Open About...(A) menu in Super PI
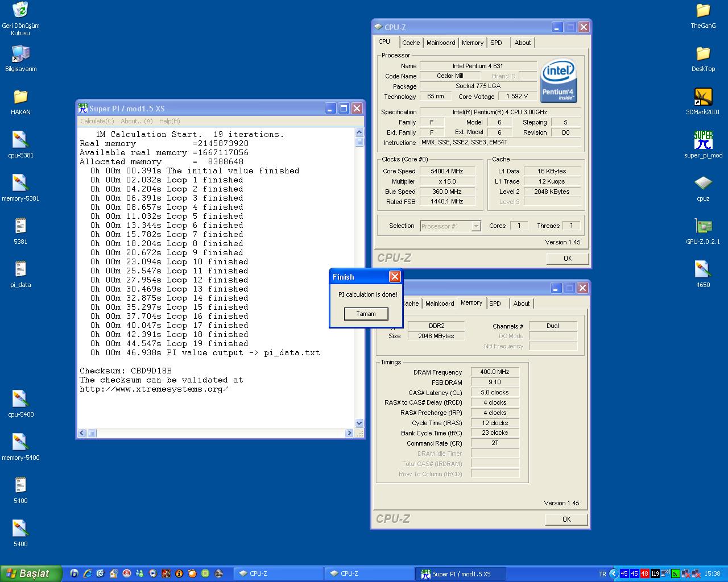 (136, 121)
